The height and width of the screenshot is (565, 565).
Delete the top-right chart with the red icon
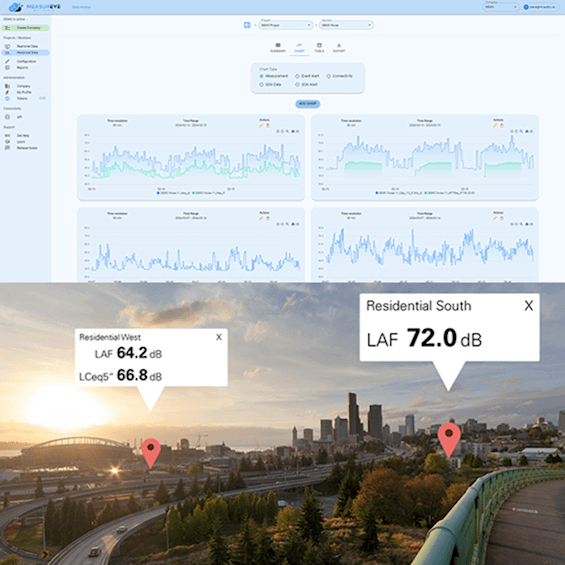point(502,125)
